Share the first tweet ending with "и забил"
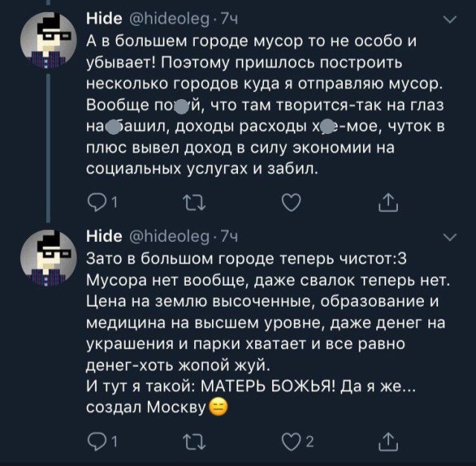This screenshot has height=466, width=476. [390, 200]
